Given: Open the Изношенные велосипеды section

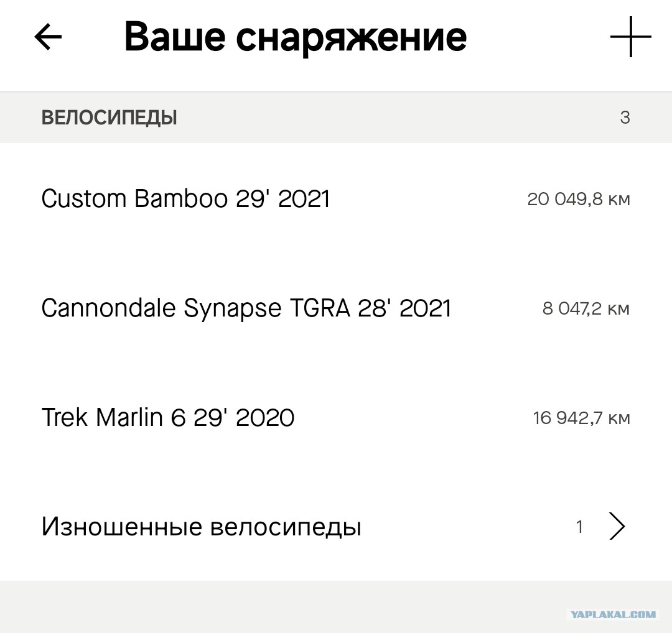Looking at the screenshot, I should point(336,526).
